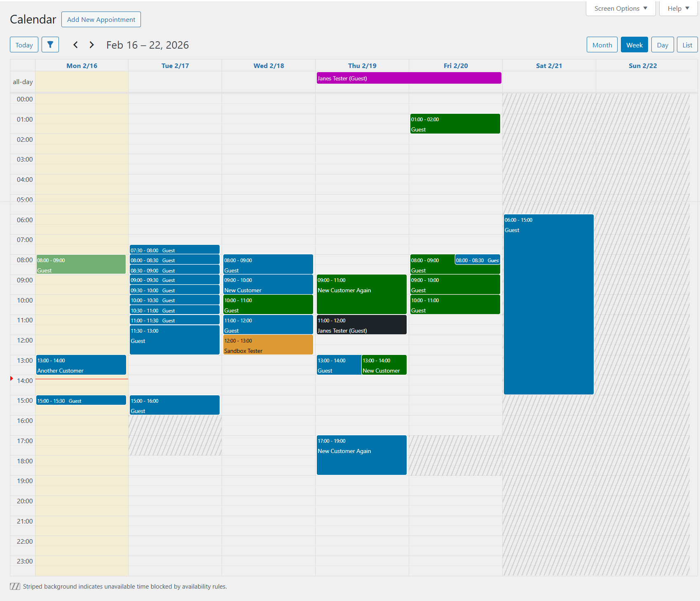Screen dimensions: 700x601
Task: Navigate to the previous week
Action: point(75,45)
